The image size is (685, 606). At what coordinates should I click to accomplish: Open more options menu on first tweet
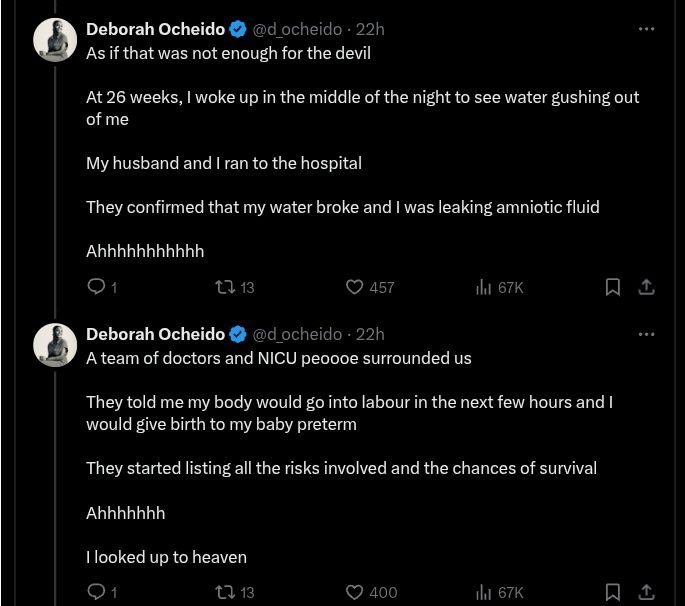[646, 29]
